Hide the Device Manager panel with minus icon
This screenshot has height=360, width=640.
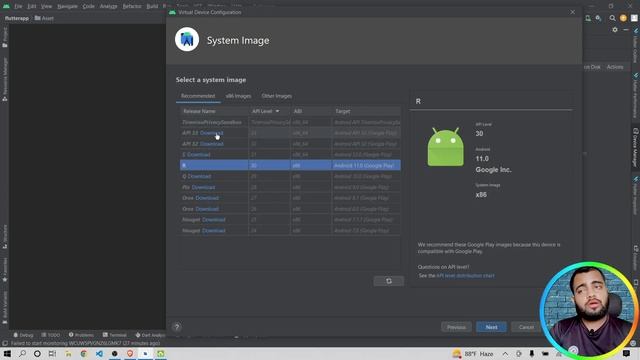click(626, 29)
